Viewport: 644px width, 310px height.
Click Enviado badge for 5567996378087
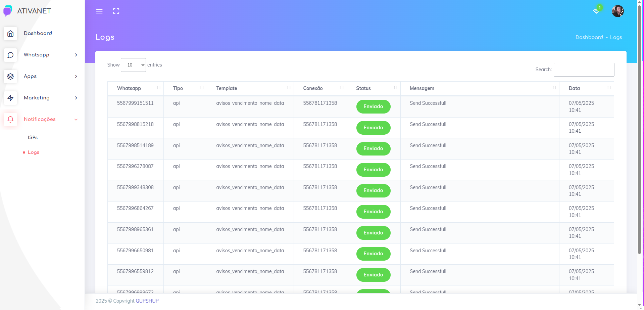coord(373,170)
